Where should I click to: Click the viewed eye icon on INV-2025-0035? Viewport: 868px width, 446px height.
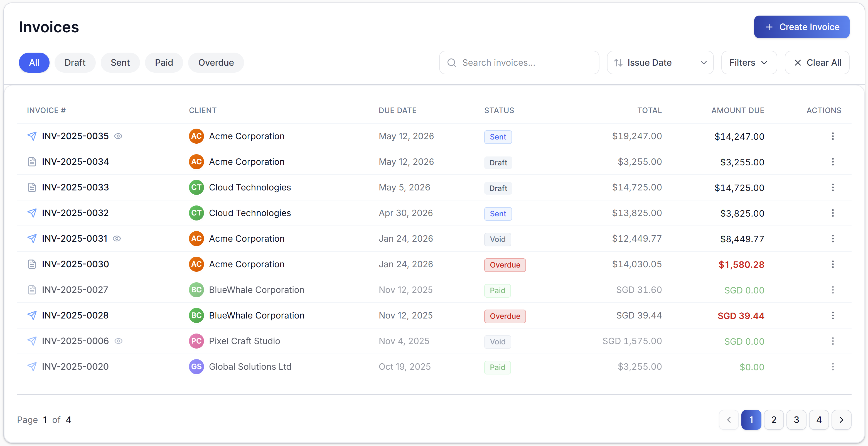coord(118,136)
